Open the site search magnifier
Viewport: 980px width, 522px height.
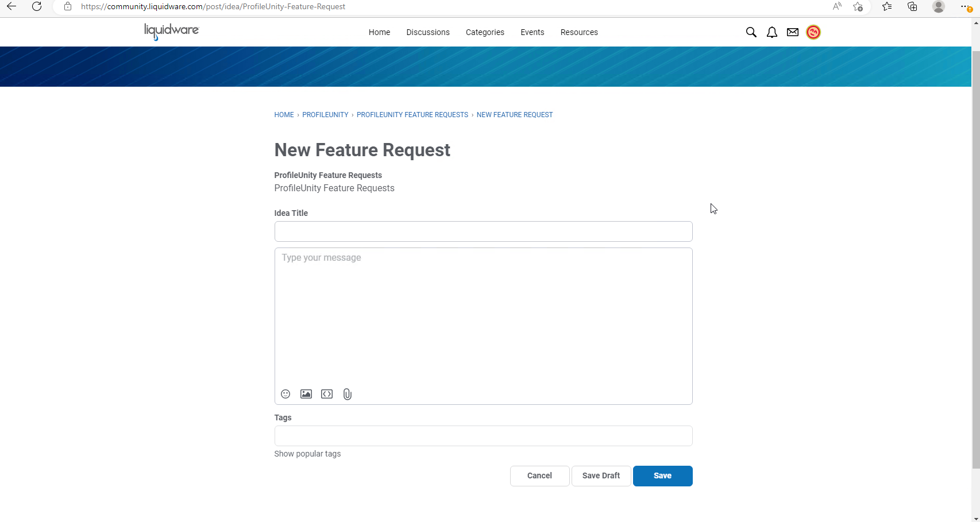(x=751, y=32)
